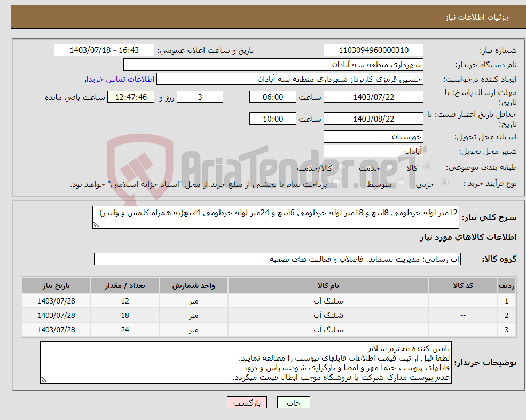Select the جزیی purchase type radio

[x=444, y=183]
